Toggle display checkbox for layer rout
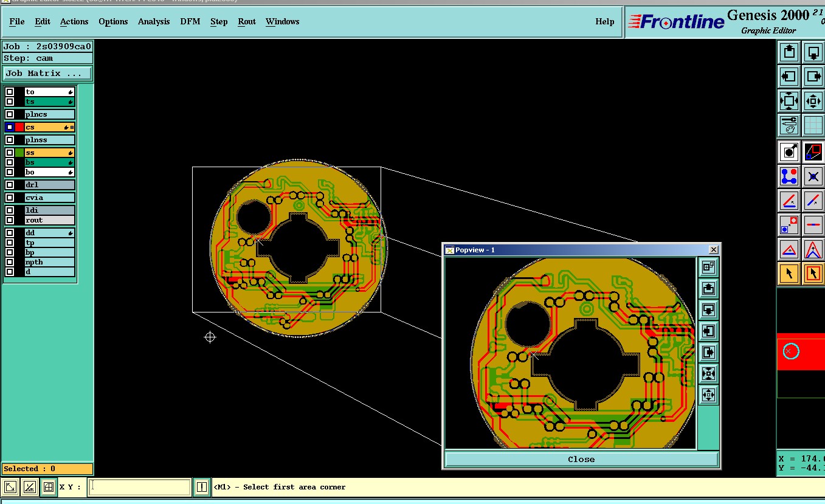This screenshot has height=504, width=825. point(10,220)
